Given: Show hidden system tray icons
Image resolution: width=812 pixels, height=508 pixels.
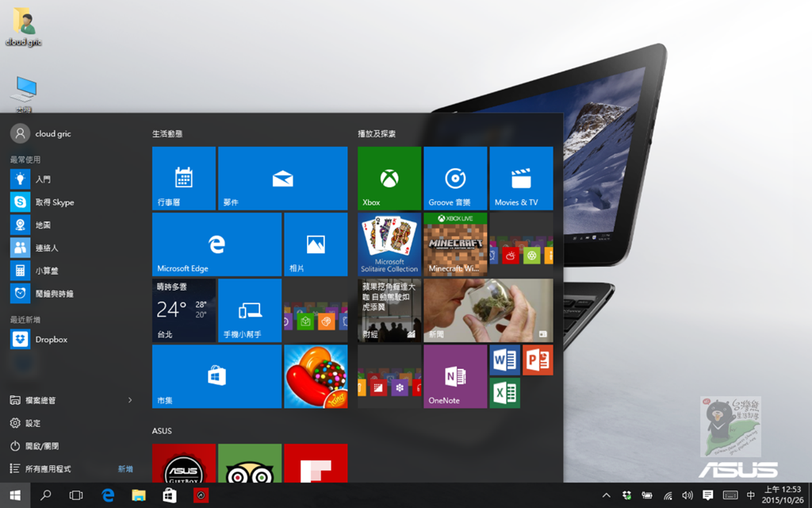Looking at the screenshot, I should (607, 495).
